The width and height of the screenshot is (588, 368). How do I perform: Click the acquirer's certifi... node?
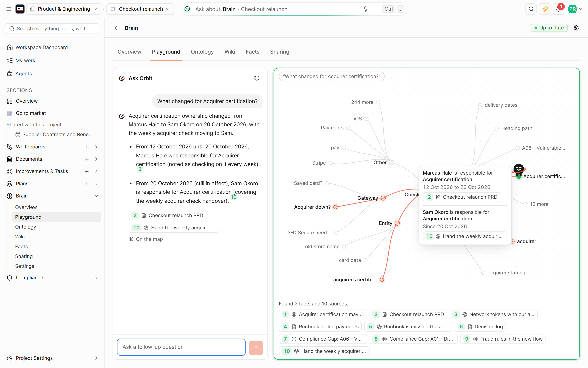coord(382,280)
